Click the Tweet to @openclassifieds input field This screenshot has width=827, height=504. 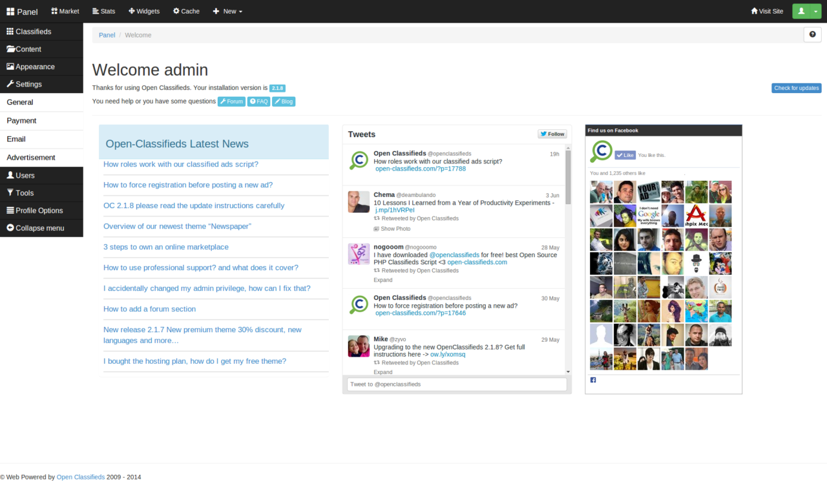coord(457,384)
